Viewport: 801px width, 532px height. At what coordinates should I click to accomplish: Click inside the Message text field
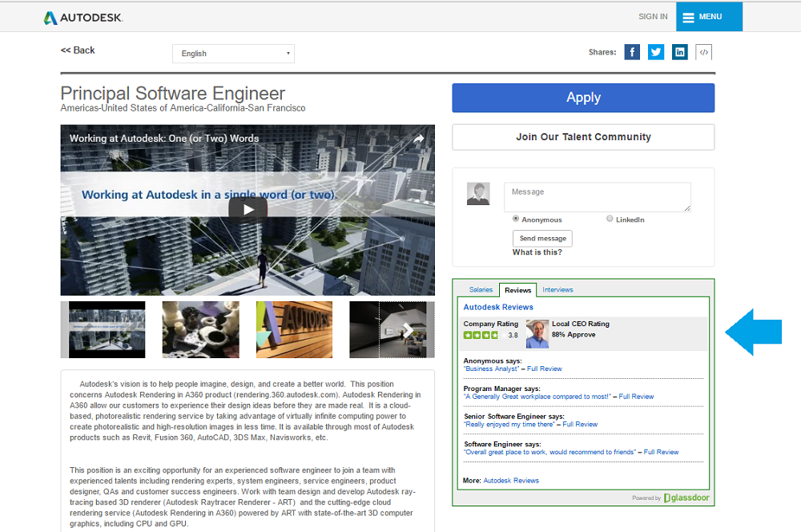tap(598, 197)
